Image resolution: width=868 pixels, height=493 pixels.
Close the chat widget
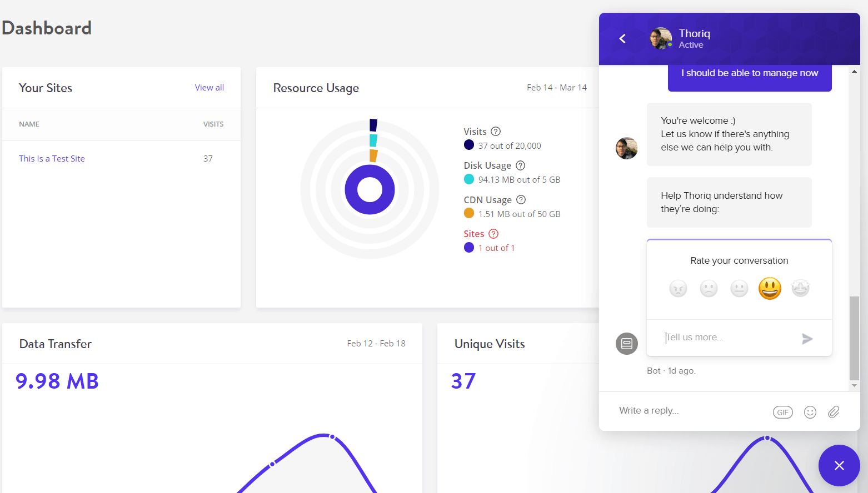pyautogui.click(x=839, y=465)
